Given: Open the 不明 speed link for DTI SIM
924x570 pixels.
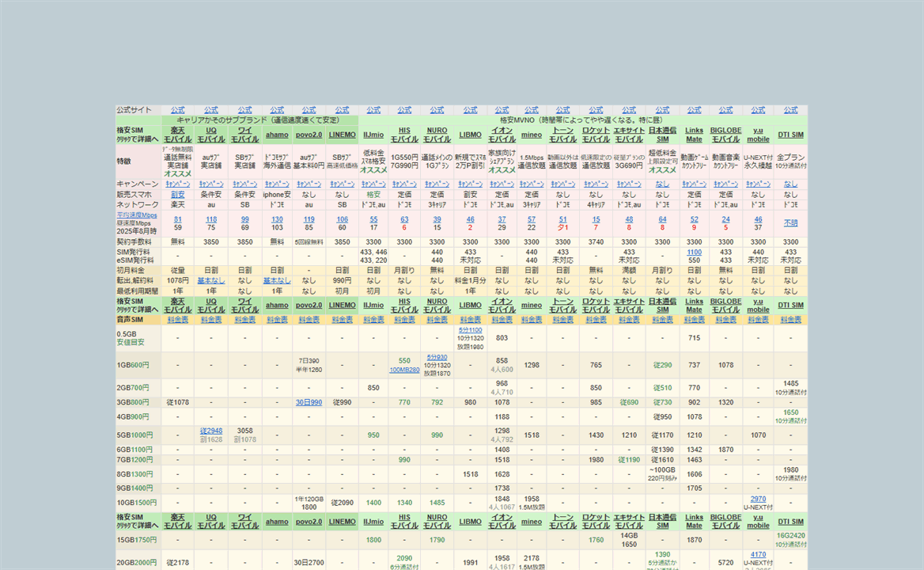Looking at the screenshot, I should click(x=790, y=223).
